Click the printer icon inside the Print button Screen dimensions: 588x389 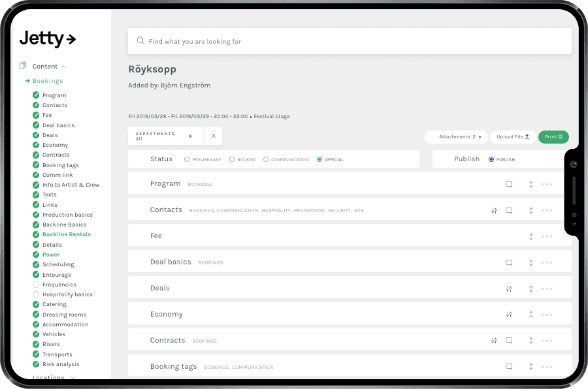coord(561,137)
